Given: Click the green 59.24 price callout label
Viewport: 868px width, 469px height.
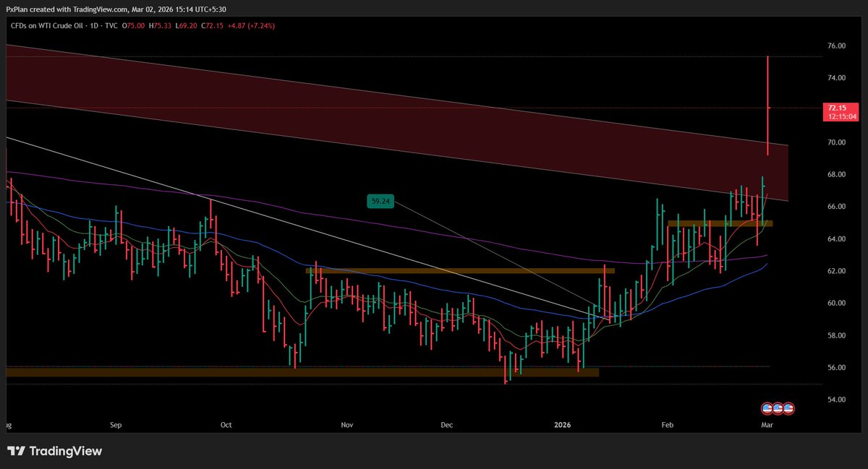Looking at the screenshot, I should (x=380, y=202).
